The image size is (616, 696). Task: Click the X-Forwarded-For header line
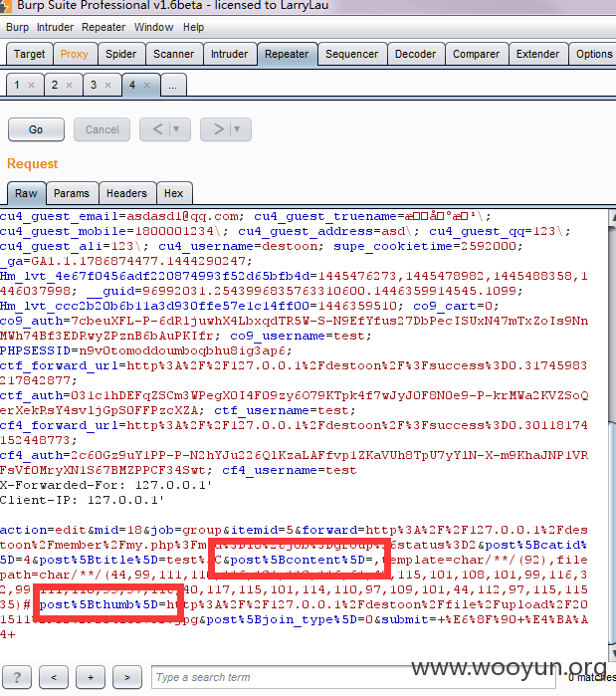point(106,485)
